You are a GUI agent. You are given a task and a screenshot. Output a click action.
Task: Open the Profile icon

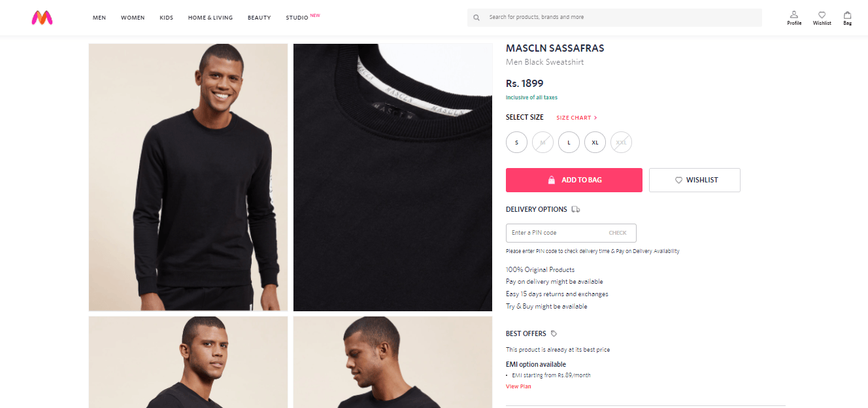794,14
